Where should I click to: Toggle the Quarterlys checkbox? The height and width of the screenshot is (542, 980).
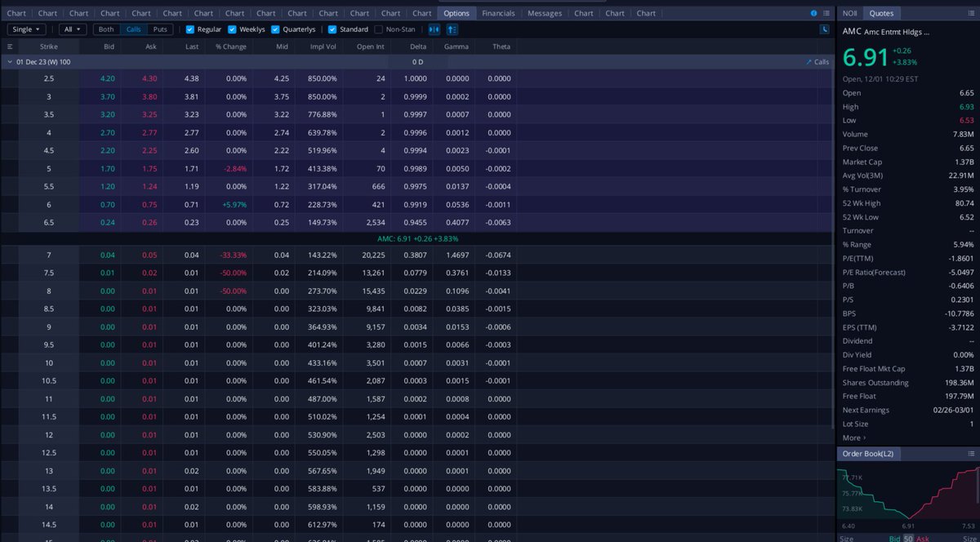(x=276, y=29)
